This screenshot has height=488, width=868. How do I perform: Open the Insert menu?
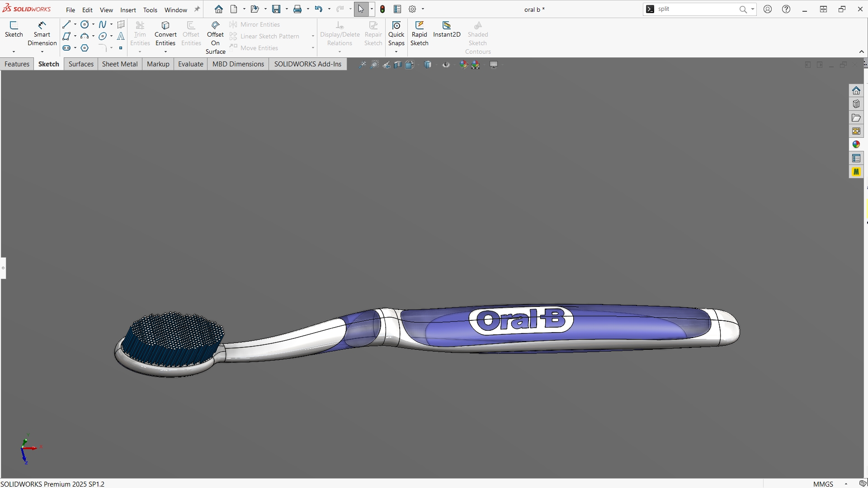[128, 10]
